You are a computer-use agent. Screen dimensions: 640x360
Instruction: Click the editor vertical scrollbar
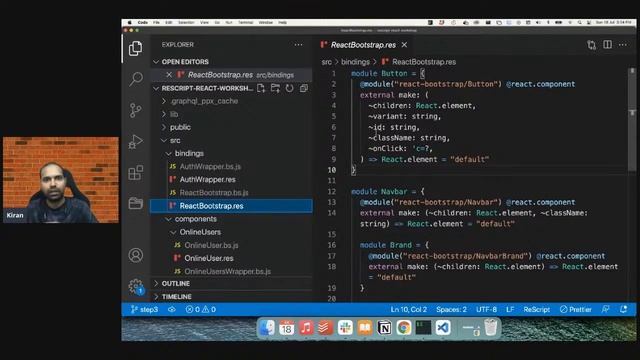[x=632, y=120]
